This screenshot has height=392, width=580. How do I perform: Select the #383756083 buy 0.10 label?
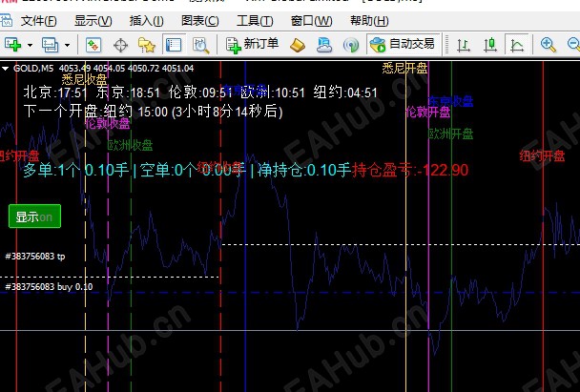point(49,286)
